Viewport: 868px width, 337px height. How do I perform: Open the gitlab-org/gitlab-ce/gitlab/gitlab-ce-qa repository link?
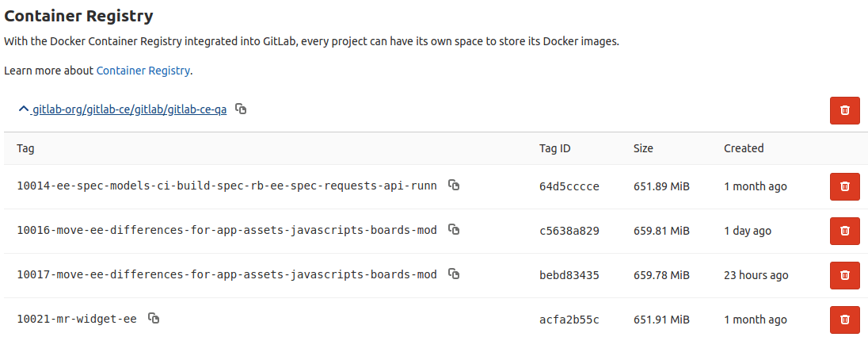129,109
